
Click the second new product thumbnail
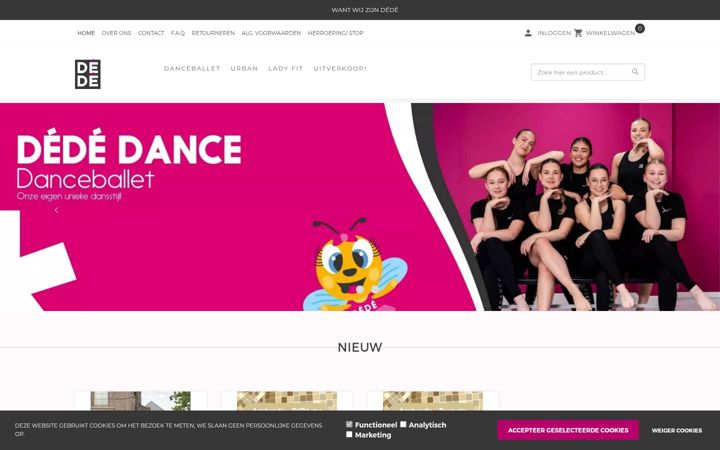tap(287, 401)
